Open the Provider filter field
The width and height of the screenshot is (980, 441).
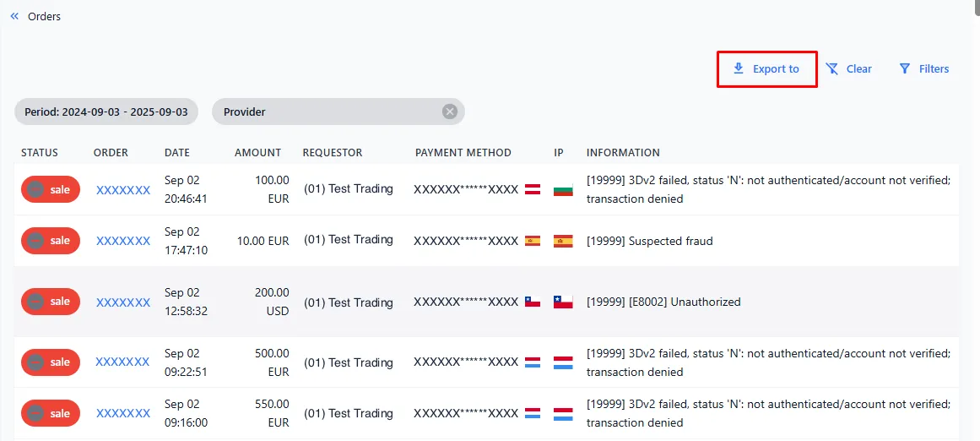click(329, 112)
